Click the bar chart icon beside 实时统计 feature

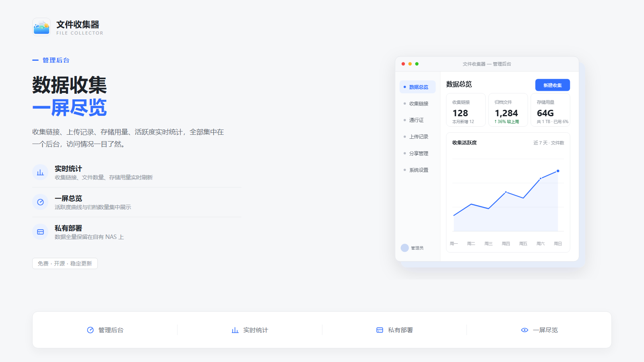(40, 173)
